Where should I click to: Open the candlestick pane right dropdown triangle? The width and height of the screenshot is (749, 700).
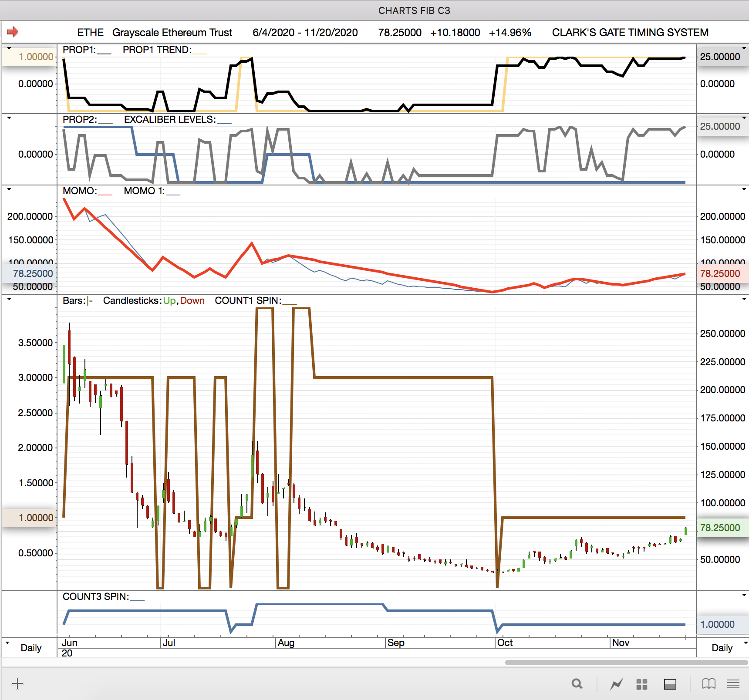744,299
